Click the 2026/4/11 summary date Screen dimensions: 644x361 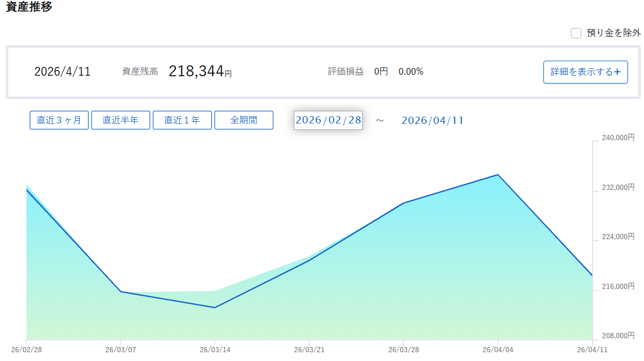coord(62,72)
